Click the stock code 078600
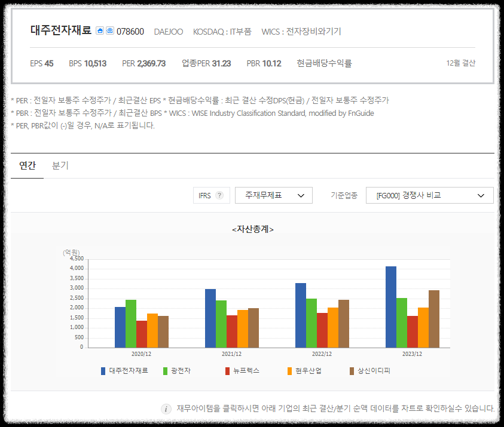Viewport: 504px width, 427px height. 130,32
